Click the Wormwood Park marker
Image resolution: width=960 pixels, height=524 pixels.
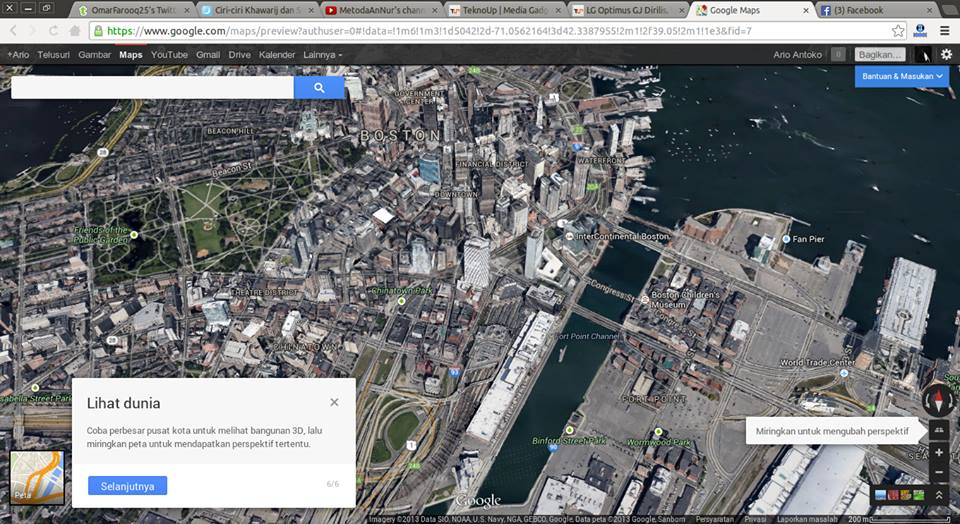click(x=659, y=432)
